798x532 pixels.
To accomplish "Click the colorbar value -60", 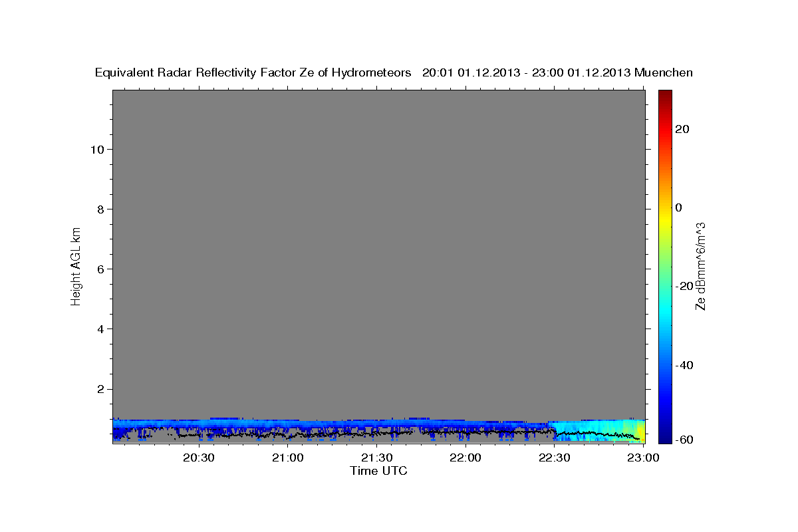I will click(x=684, y=440).
